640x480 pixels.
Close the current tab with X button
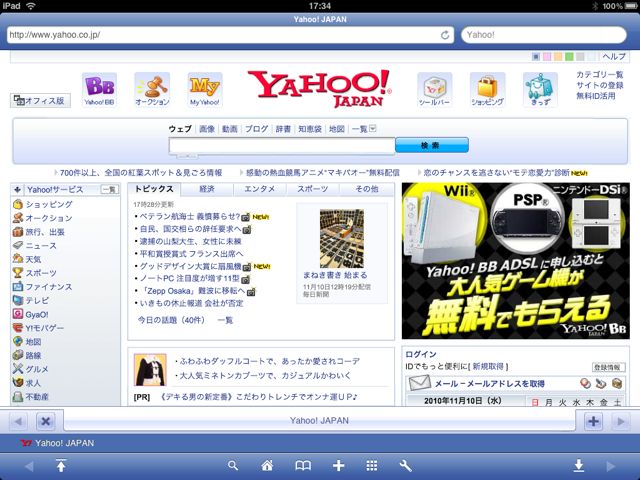click(x=46, y=421)
